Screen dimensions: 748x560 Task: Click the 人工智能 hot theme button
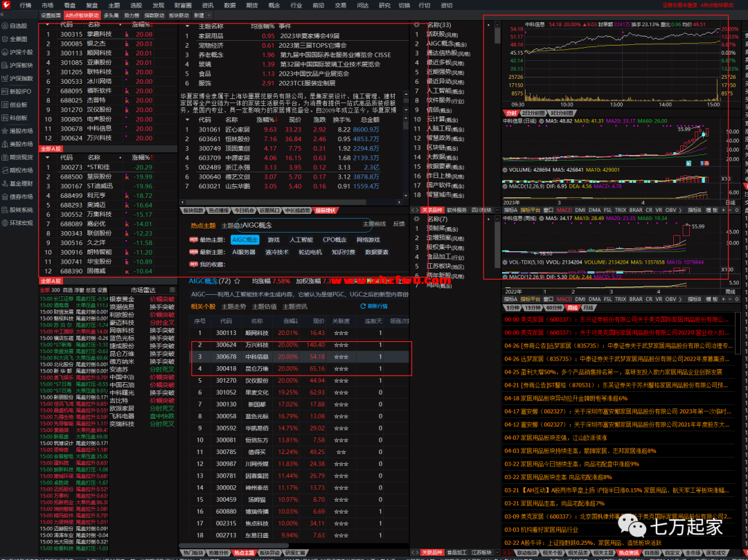pyautogui.click(x=301, y=240)
